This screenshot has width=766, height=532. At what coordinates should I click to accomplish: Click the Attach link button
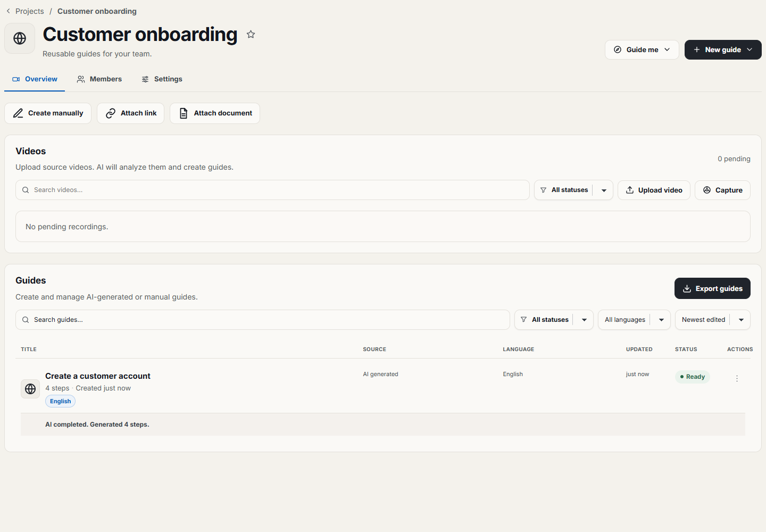point(130,113)
